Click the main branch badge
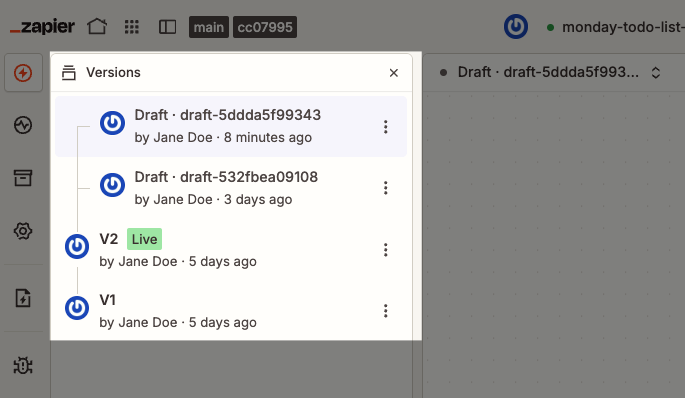The width and height of the screenshot is (685, 398). [x=209, y=27]
